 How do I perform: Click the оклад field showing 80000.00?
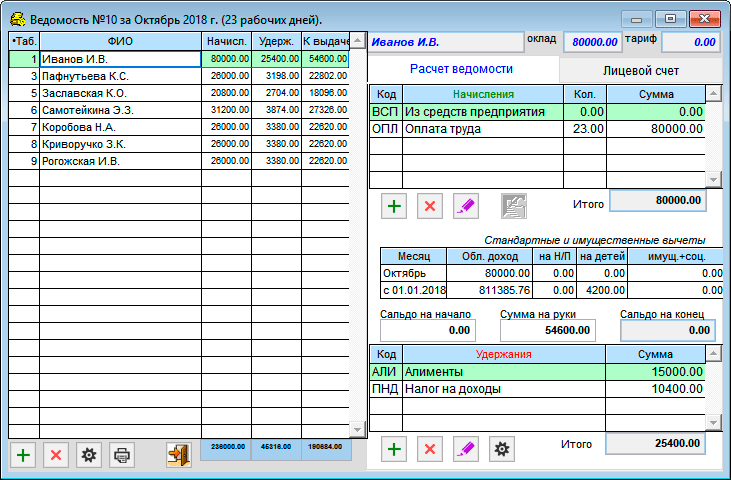(593, 42)
